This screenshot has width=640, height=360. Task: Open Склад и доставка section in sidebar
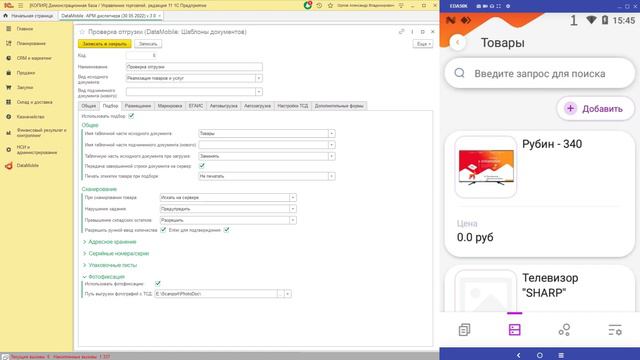click(34, 102)
